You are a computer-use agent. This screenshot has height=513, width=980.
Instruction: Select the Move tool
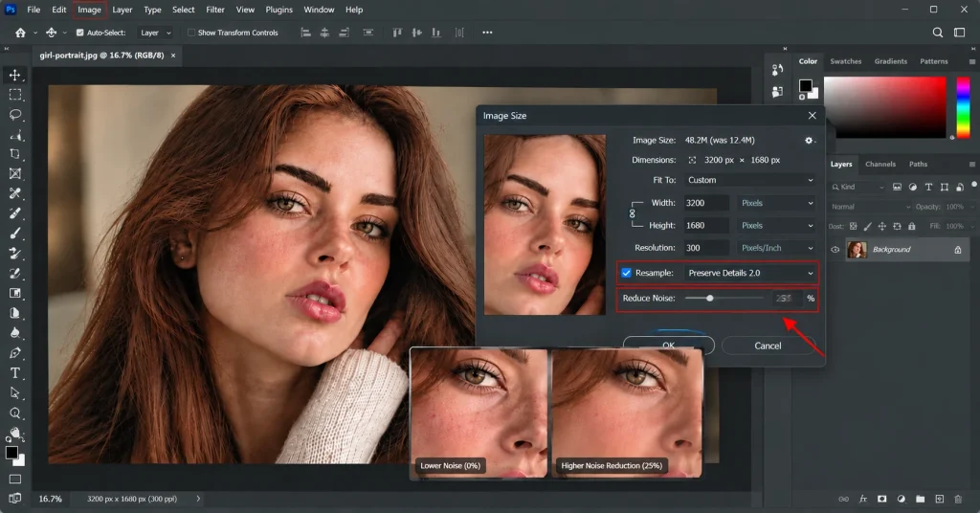tap(15, 75)
